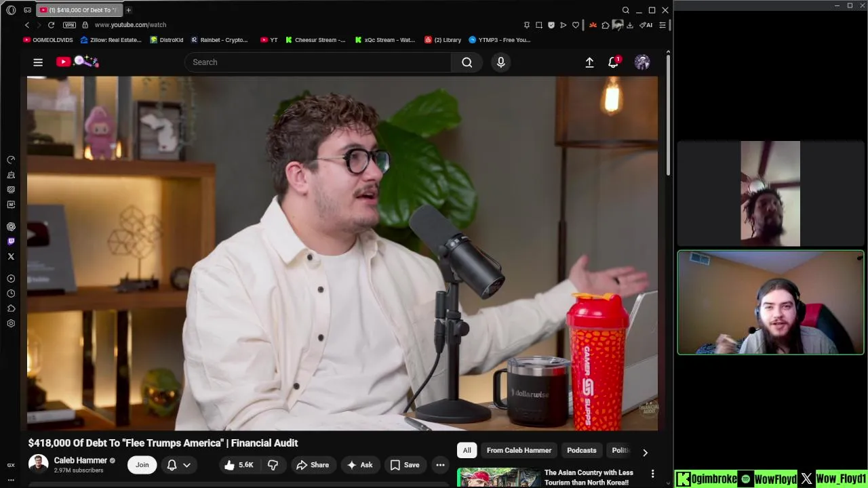
Task: Click the YouTube Search input field
Action: tap(317, 62)
